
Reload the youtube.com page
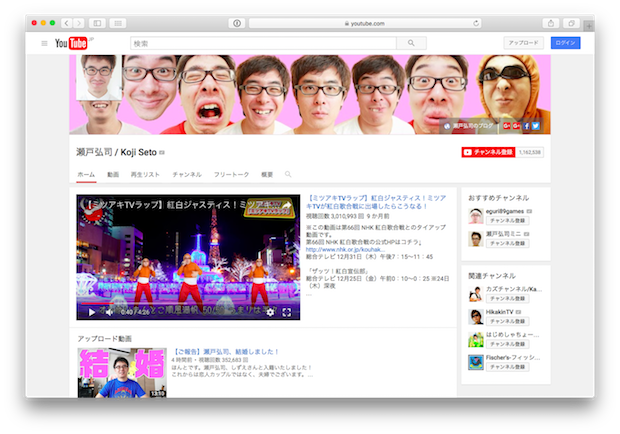point(476,23)
